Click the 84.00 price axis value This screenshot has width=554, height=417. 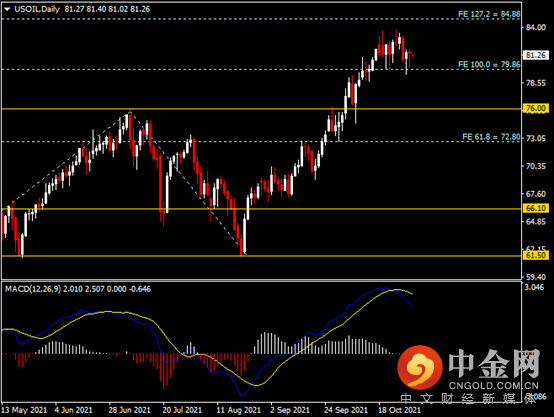click(536, 27)
